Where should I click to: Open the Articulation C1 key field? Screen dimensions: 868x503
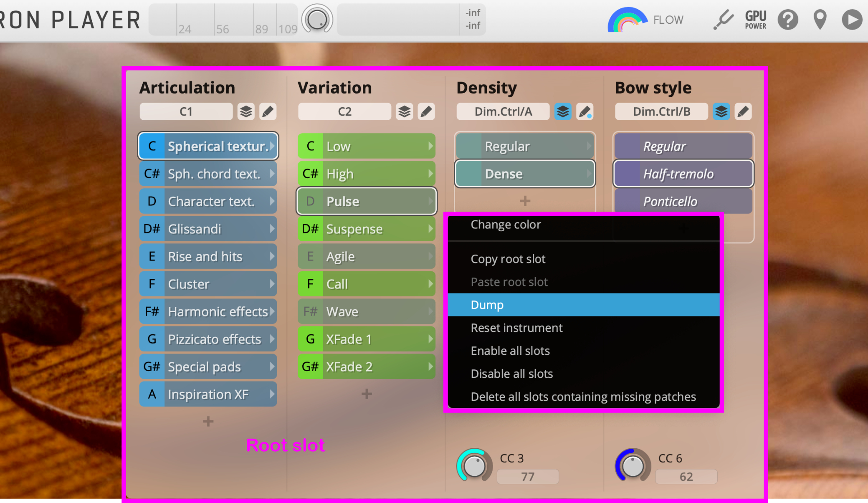click(186, 111)
